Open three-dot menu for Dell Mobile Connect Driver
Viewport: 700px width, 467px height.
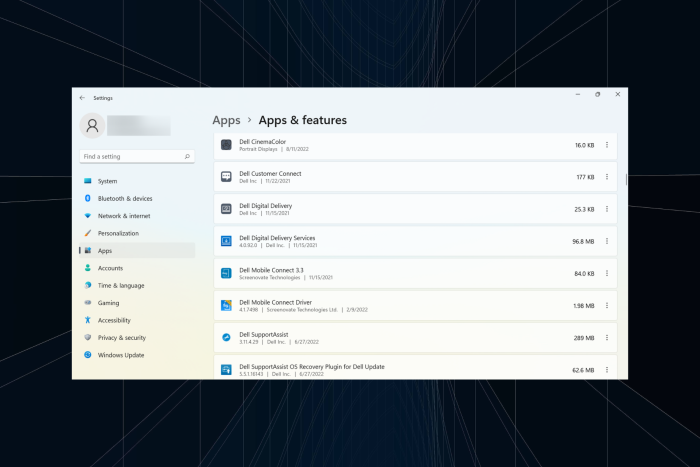pyautogui.click(x=607, y=306)
